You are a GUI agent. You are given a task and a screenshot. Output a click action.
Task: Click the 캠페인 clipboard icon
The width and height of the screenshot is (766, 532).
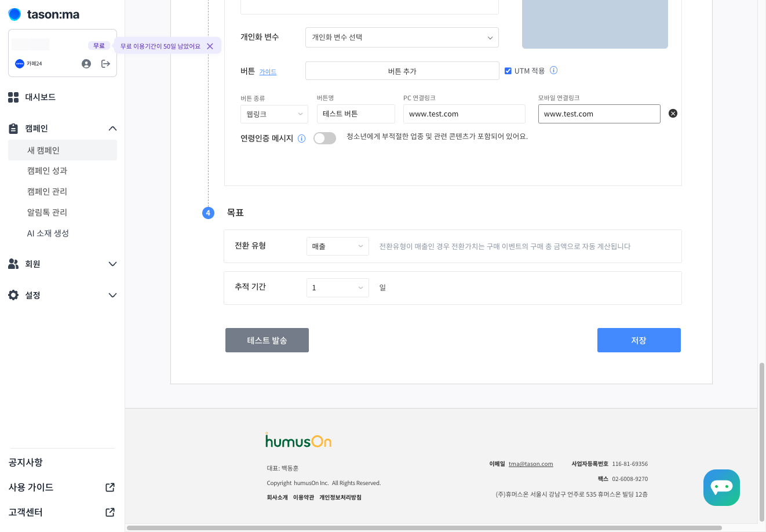click(x=13, y=129)
